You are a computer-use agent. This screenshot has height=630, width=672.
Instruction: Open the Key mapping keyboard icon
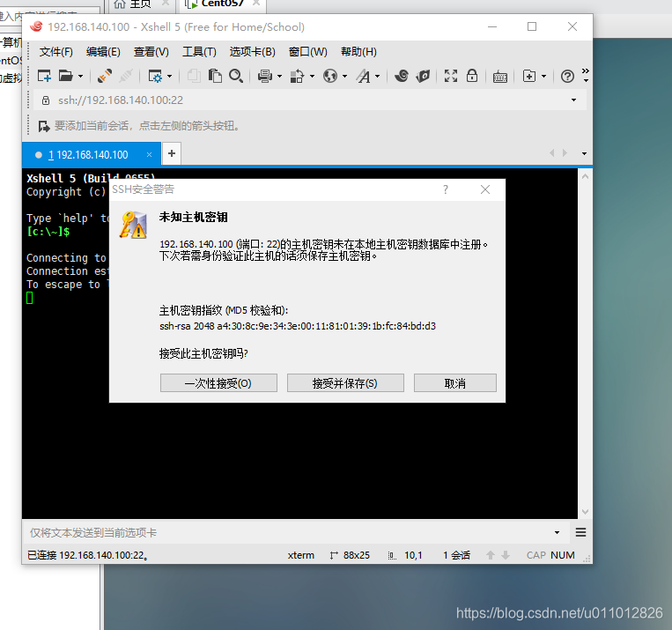(x=499, y=77)
